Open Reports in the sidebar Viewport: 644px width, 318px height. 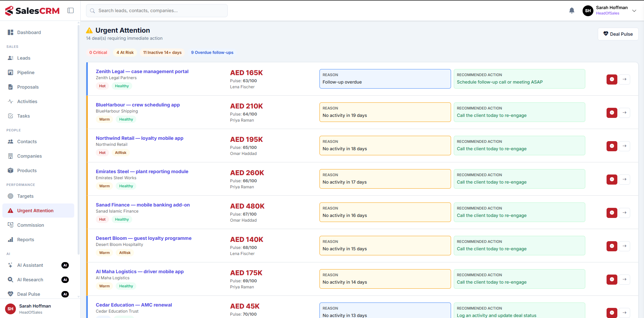coord(38,240)
